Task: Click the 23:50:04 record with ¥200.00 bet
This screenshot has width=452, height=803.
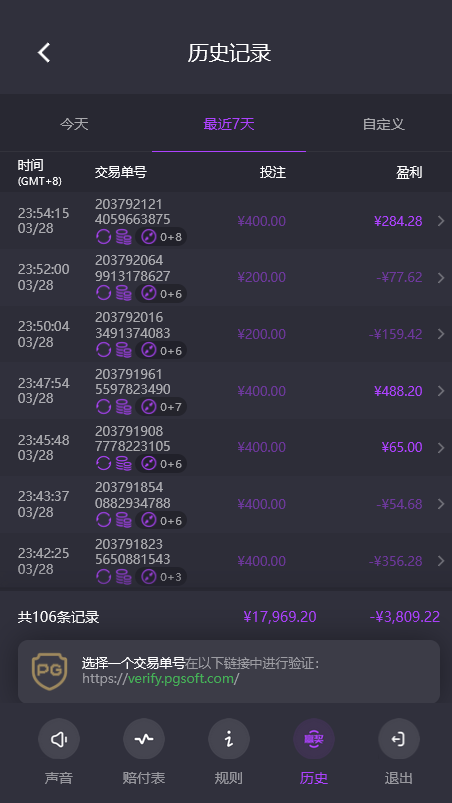Action: click(x=226, y=334)
